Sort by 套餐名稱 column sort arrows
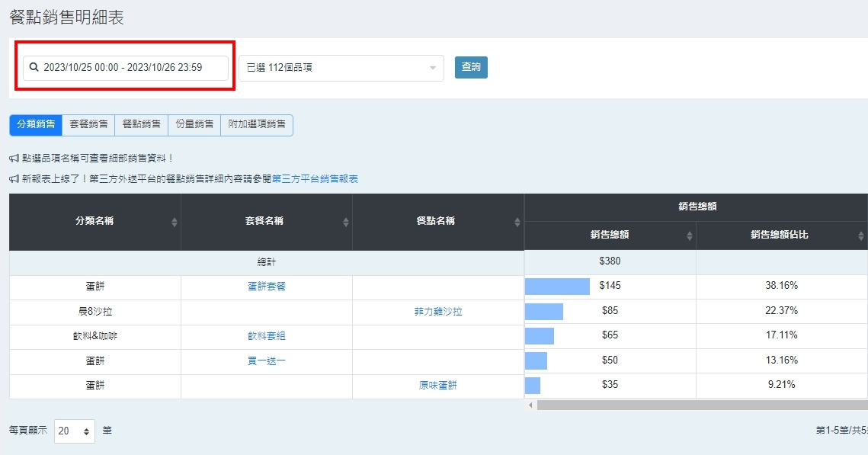The height and width of the screenshot is (455, 868). coord(346,223)
